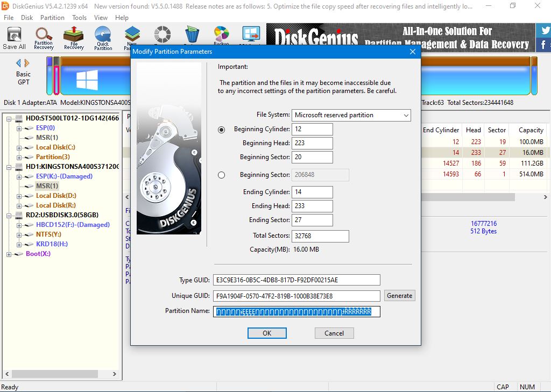Viewport: 551px width, 392px height.
Task: Click the Twitter icon in the banner
Action: (x=545, y=30)
